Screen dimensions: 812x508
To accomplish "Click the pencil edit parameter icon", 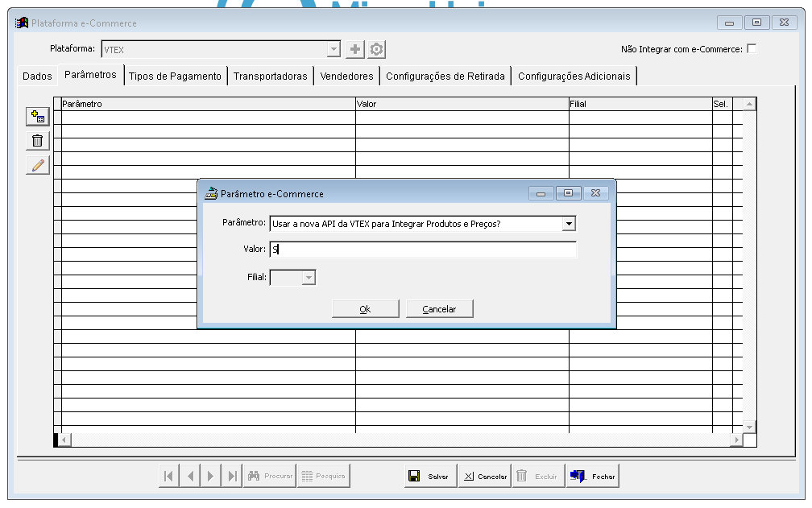I will click(x=38, y=165).
